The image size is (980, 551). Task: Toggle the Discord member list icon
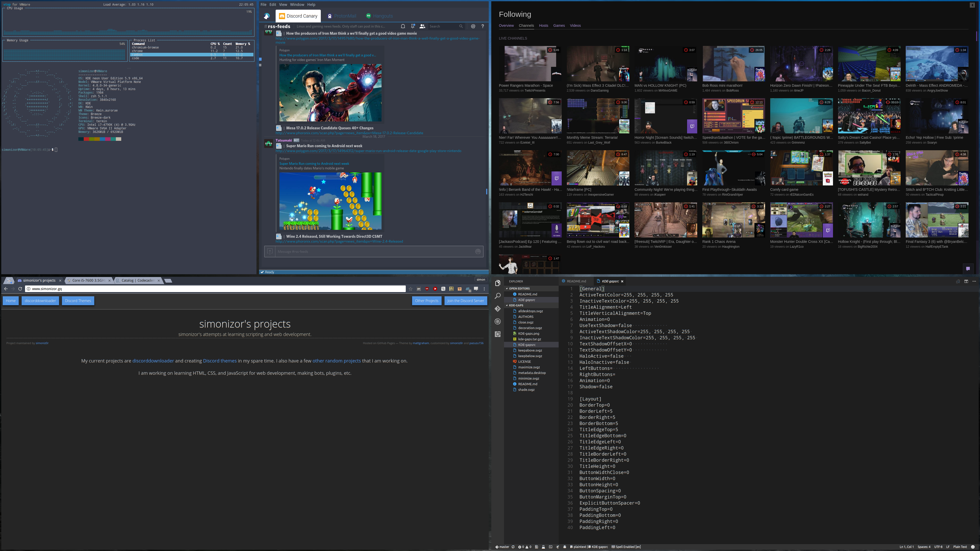[422, 26]
